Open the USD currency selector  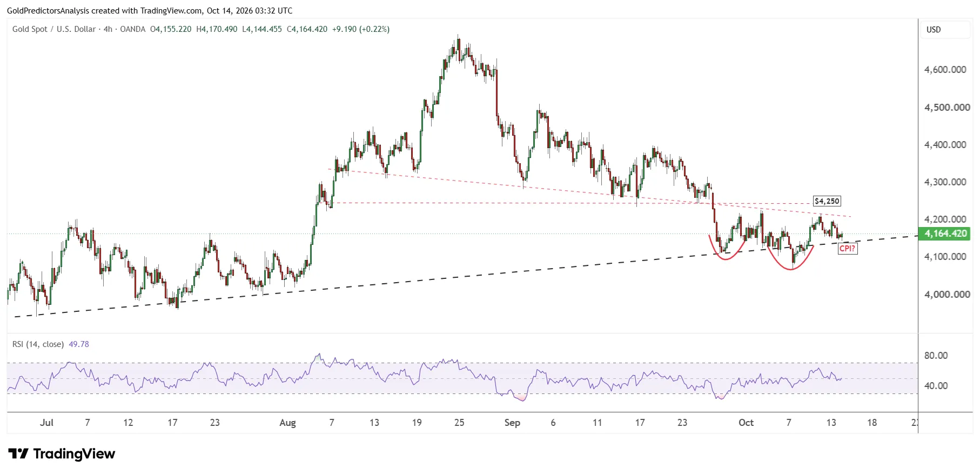(x=934, y=30)
